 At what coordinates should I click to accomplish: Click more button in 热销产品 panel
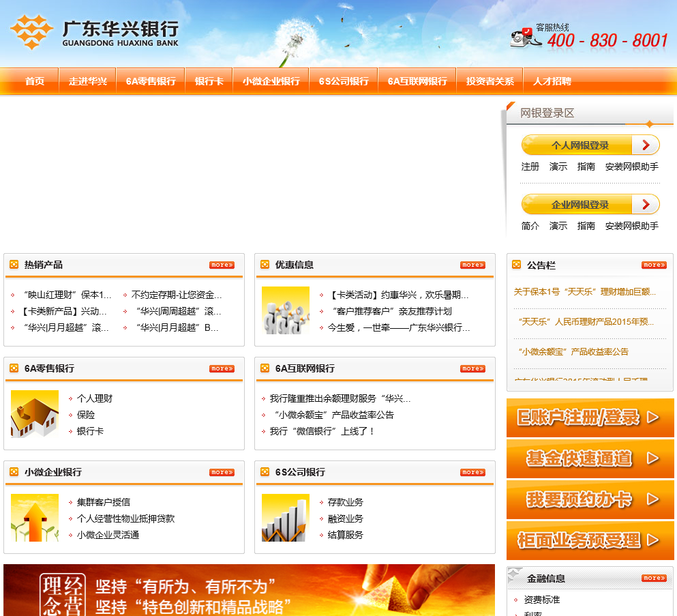coord(222,265)
